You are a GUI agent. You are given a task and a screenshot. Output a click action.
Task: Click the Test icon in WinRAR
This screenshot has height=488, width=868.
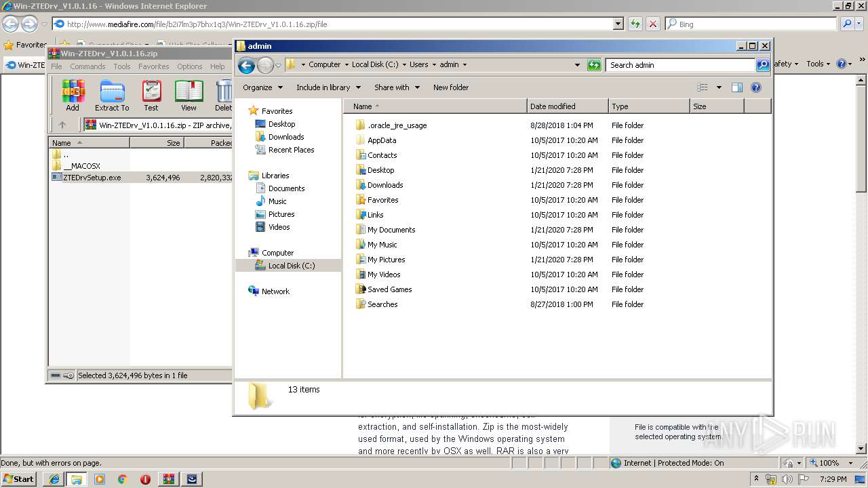151,96
